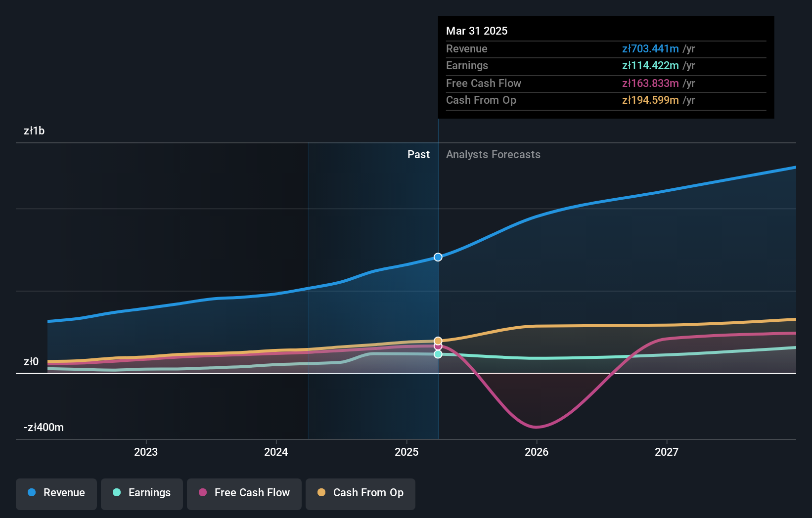Click the zł0 y-axis label
812x518 pixels.
(x=31, y=361)
